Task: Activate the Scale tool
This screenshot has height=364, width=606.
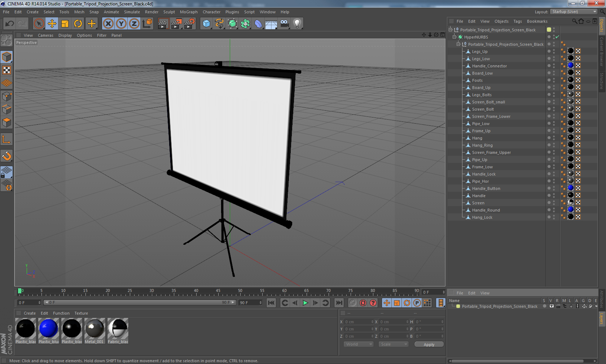Action: [65, 24]
